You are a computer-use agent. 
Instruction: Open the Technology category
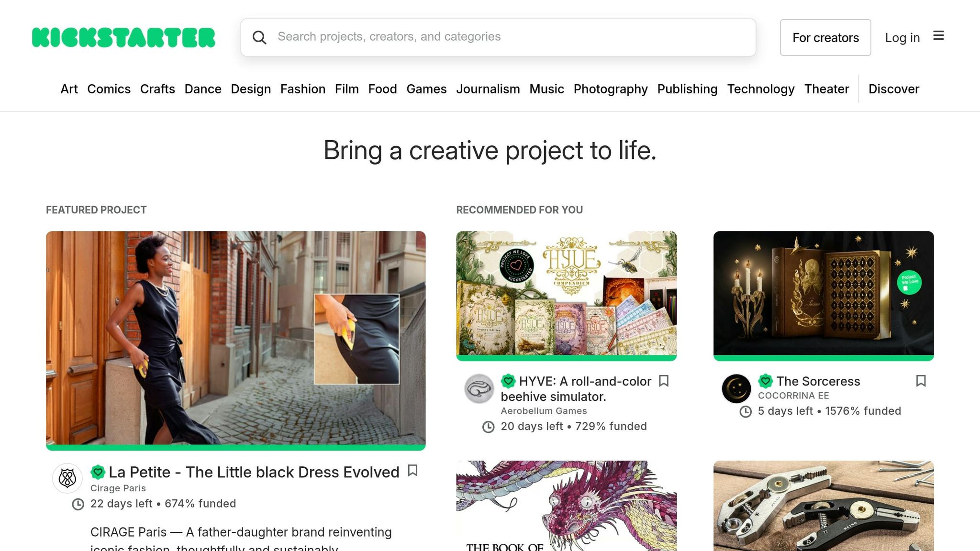pyautogui.click(x=761, y=89)
